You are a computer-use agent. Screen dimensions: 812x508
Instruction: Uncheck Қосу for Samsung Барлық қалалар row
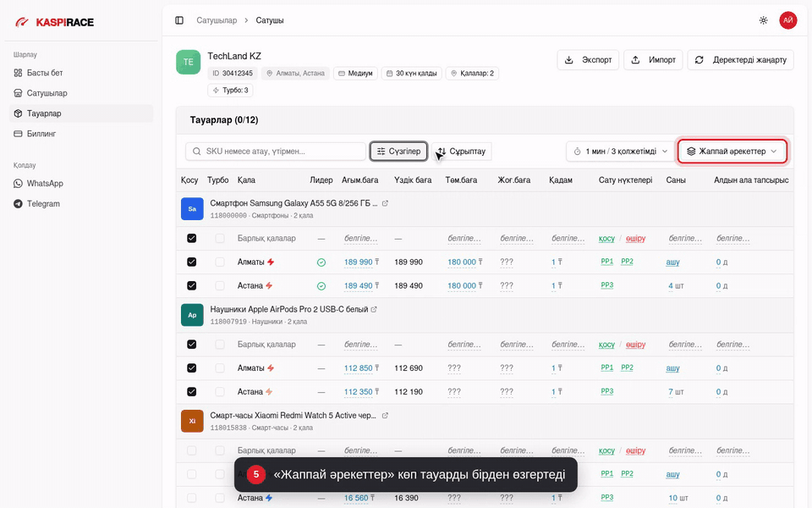192,239
